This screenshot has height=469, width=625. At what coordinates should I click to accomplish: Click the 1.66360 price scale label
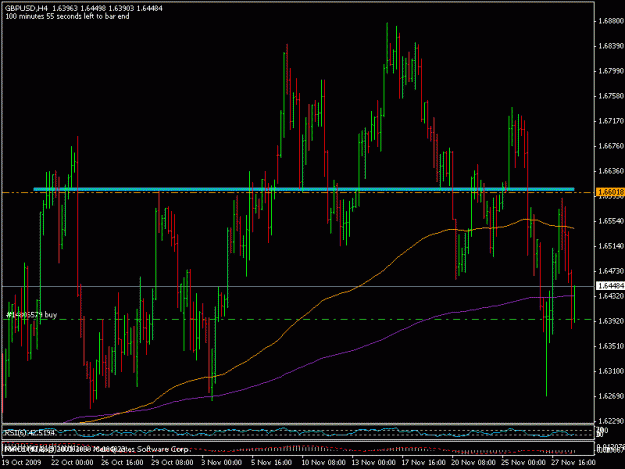[x=611, y=171]
